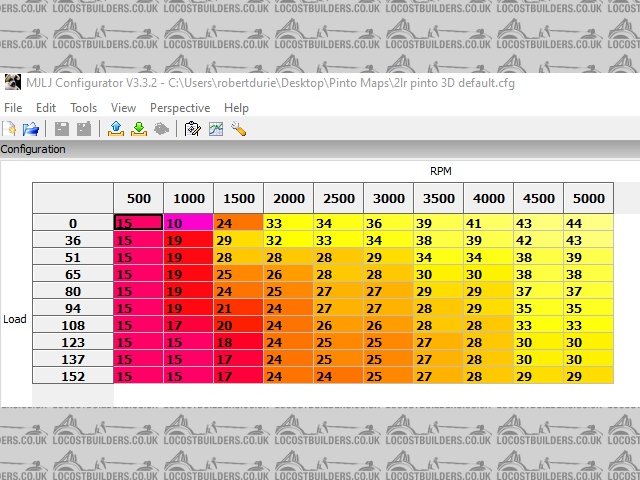Open the chart graph view icon
640x480 pixels.
tap(215, 129)
